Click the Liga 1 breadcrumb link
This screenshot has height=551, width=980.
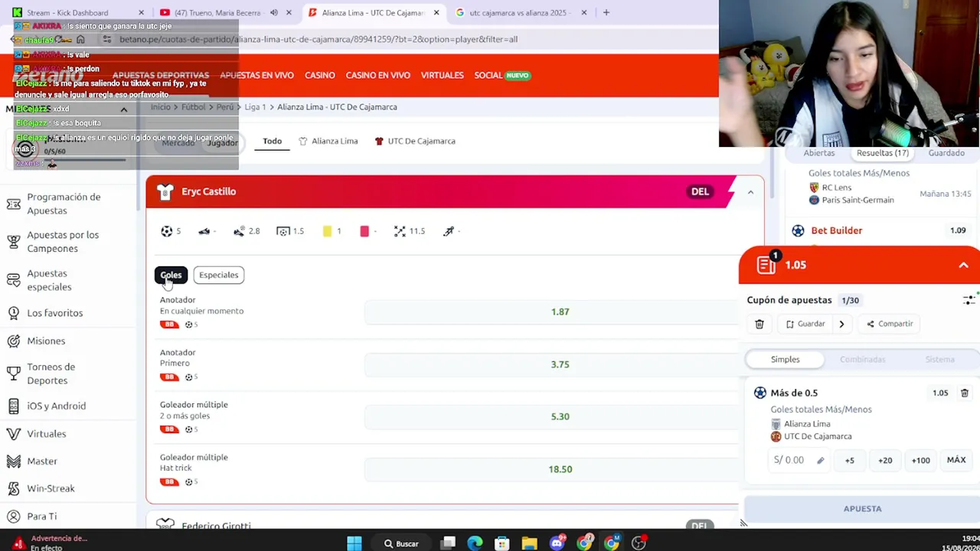(x=255, y=107)
